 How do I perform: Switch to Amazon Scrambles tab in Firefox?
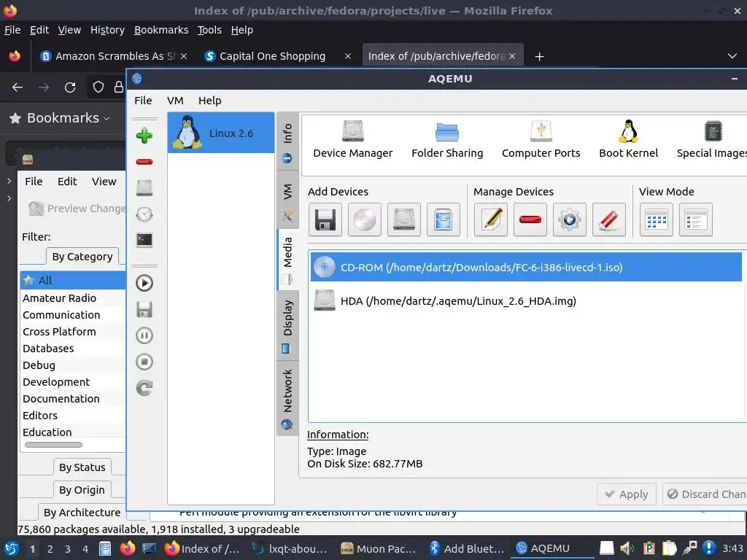click(113, 56)
